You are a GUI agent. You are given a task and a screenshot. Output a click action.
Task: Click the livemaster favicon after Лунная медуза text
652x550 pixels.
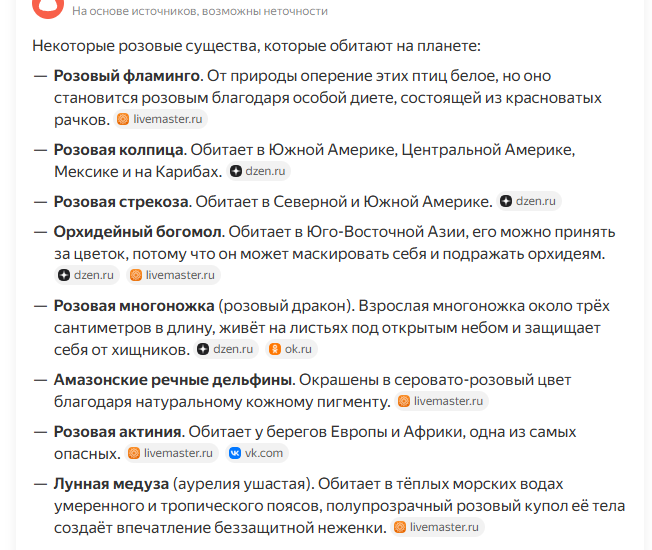[x=400, y=527]
